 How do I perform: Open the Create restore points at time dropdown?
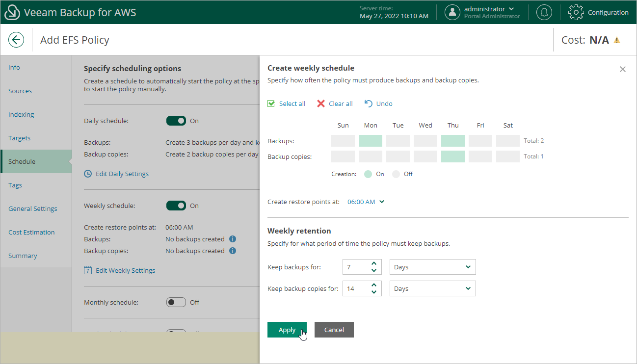pyautogui.click(x=365, y=202)
